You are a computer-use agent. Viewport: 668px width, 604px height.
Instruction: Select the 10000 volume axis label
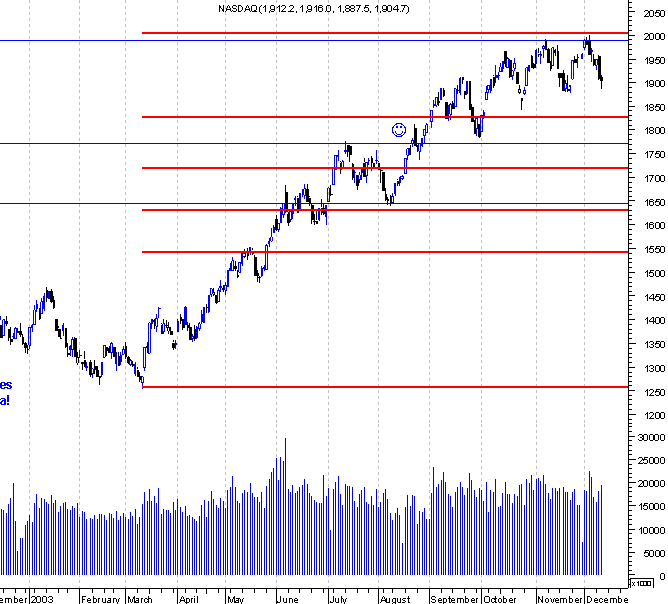(652, 530)
